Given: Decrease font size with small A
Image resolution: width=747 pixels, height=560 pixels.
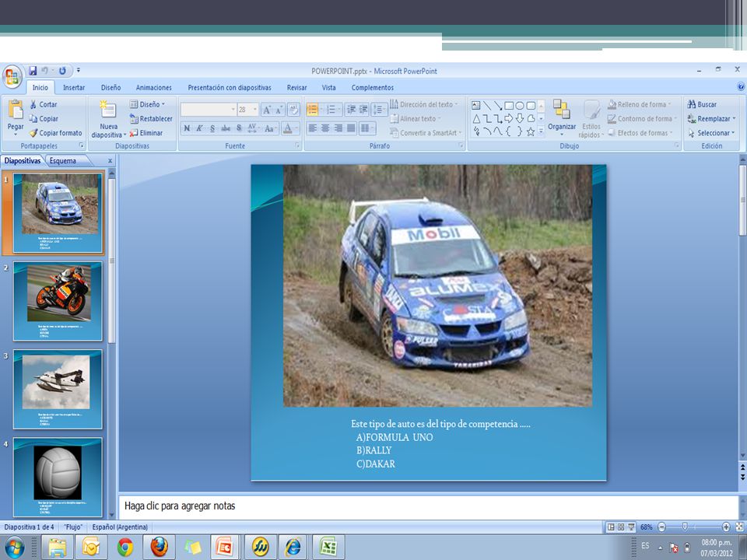Looking at the screenshot, I should coord(279,110).
